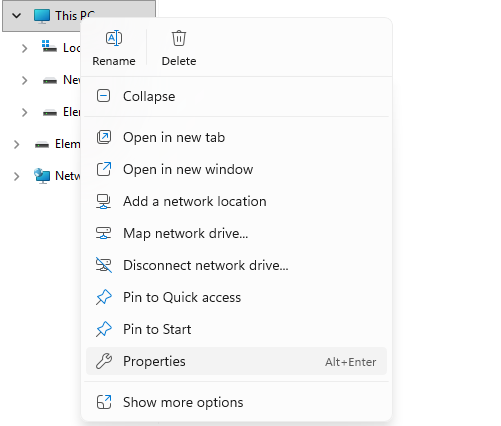Click the Open in new tab icon
This screenshot has width=501, height=426.
click(104, 137)
